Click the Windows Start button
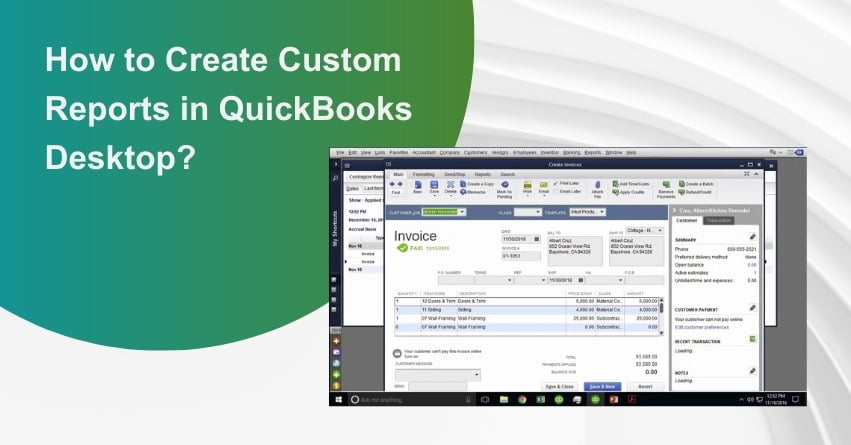This screenshot has height=445, width=851. pyautogui.click(x=339, y=399)
